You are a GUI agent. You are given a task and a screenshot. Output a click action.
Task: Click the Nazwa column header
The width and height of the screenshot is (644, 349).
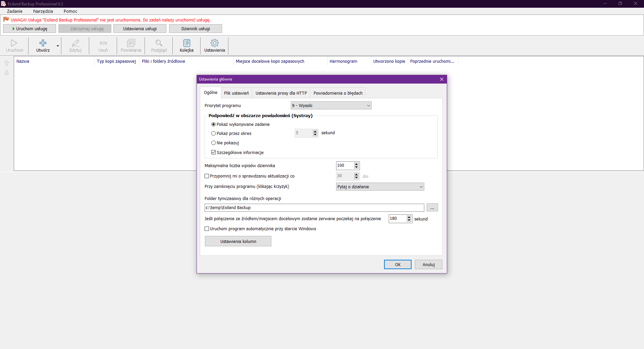pos(54,61)
